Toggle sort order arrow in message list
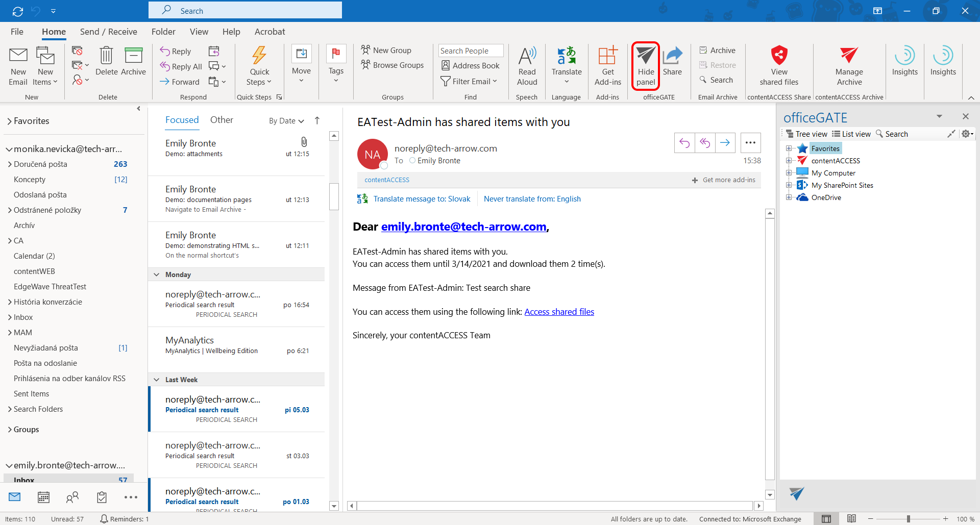 coord(317,120)
